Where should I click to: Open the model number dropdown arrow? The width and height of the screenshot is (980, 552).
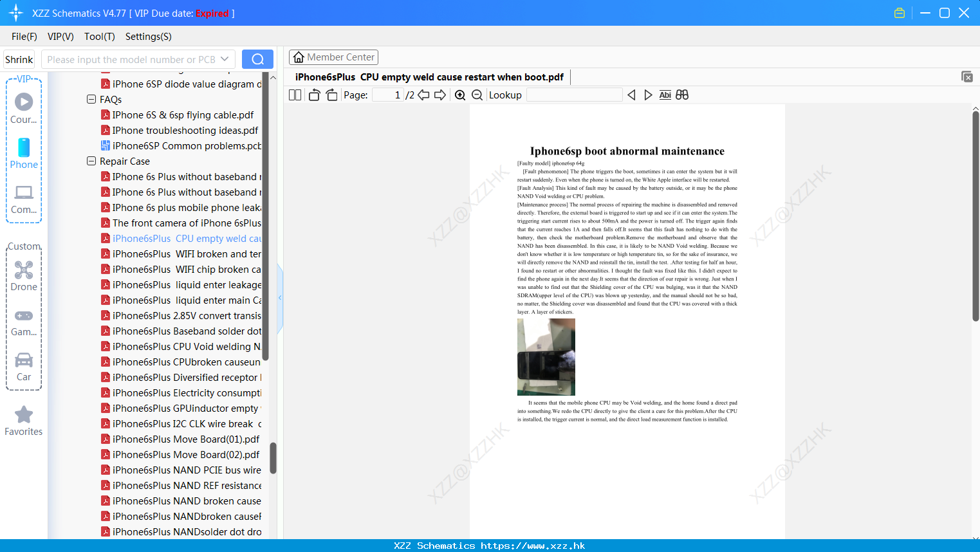pos(225,59)
